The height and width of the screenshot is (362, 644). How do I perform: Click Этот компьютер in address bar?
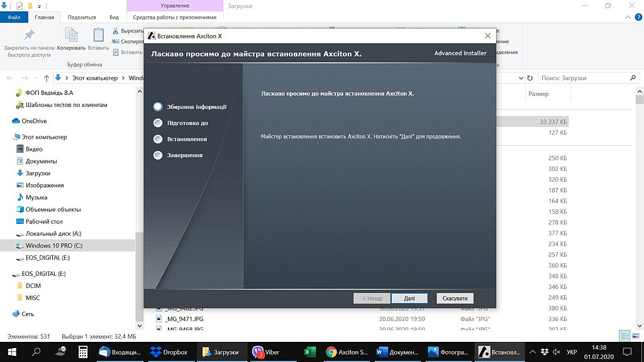(95, 78)
